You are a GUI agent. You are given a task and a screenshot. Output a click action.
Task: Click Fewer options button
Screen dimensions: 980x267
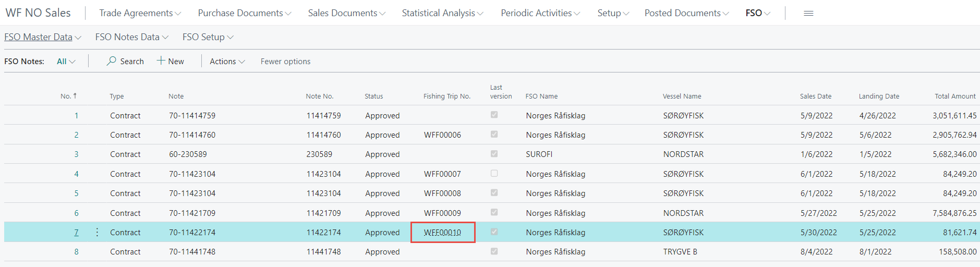click(285, 62)
